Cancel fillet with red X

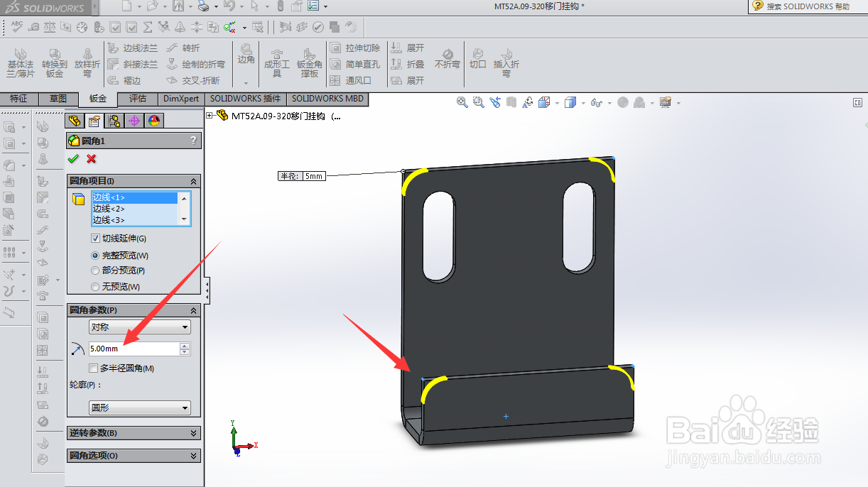click(x=91, y=158)
